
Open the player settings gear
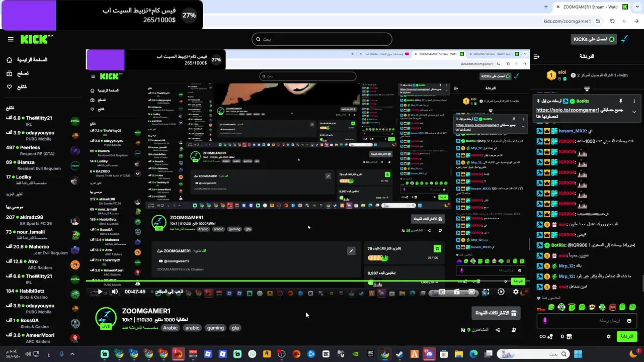[516, 292]
